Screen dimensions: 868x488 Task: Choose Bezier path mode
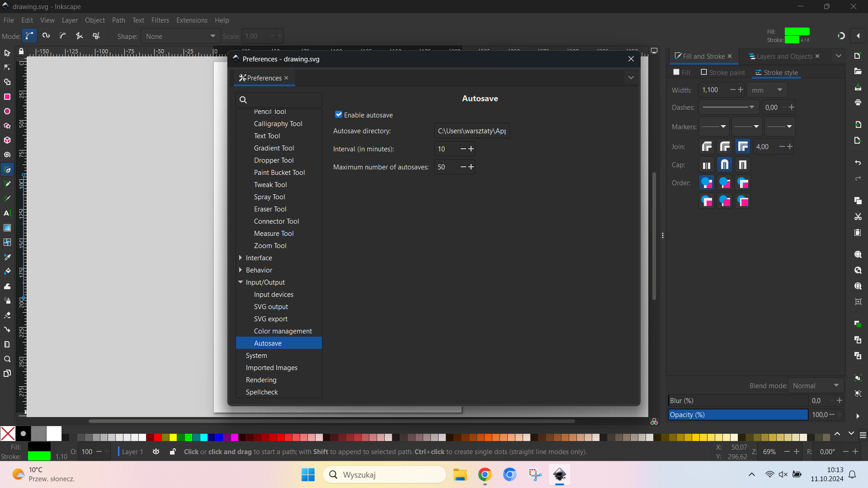pos(29,36)
